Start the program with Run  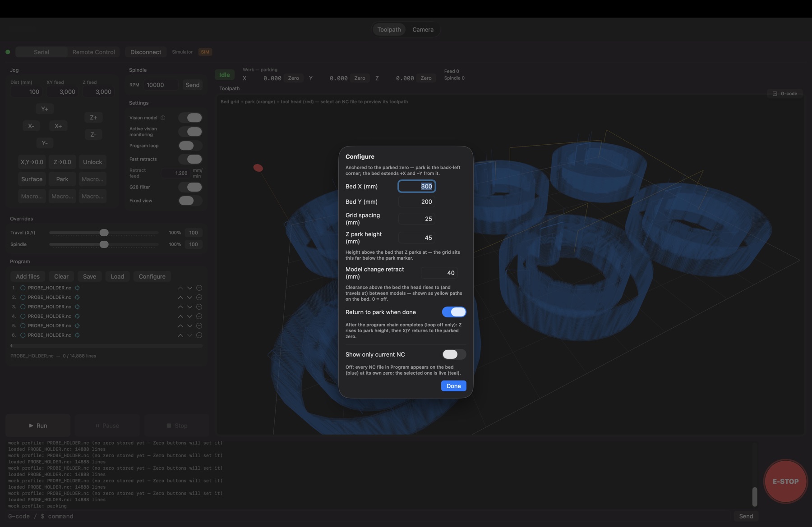[38, 426]
